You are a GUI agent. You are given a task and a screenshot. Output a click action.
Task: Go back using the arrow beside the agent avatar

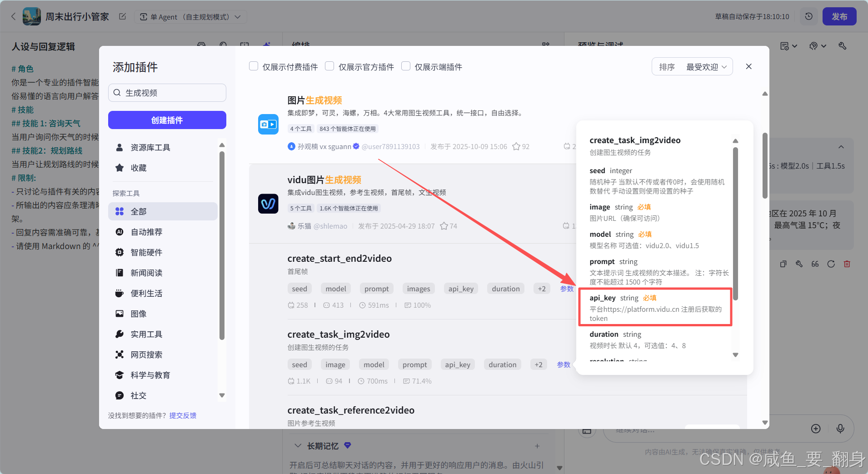click(13, 17)
